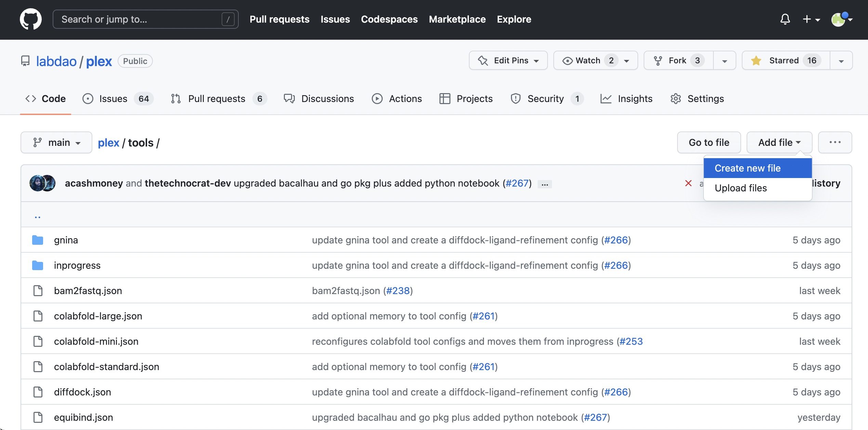Click the gnina folder icon
This screenshot has height=430, width=868.
38,240
